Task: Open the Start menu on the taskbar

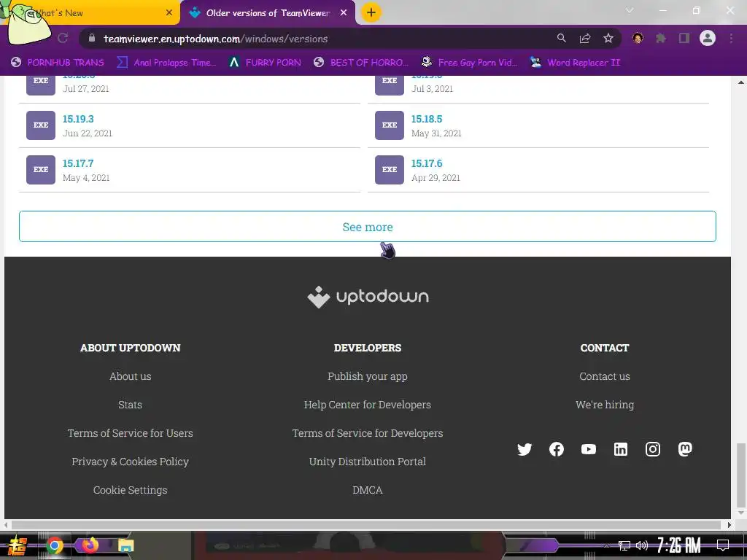Action: [18, 545]
